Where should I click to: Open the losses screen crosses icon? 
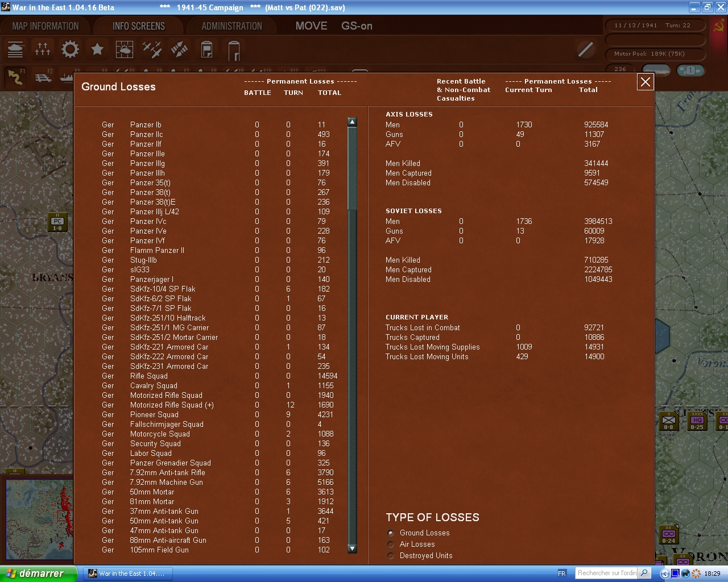point(43,49)
